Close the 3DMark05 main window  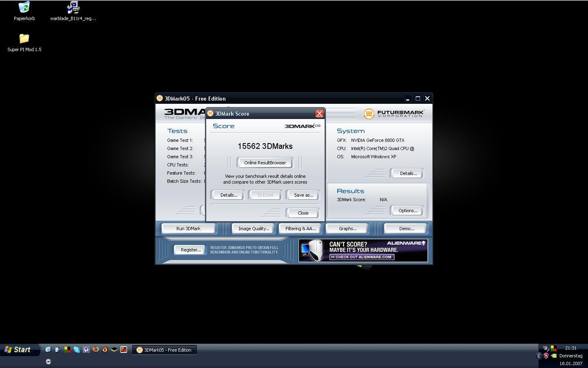pyautogui.click(x=427, y=99)
